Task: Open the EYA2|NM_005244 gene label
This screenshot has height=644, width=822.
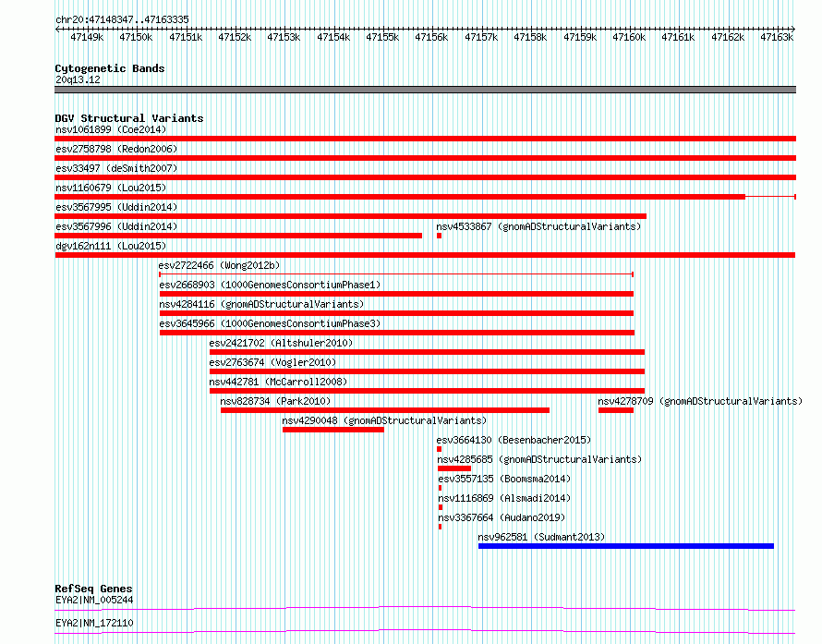Action: pyautogui.click(x=94, y=600)
